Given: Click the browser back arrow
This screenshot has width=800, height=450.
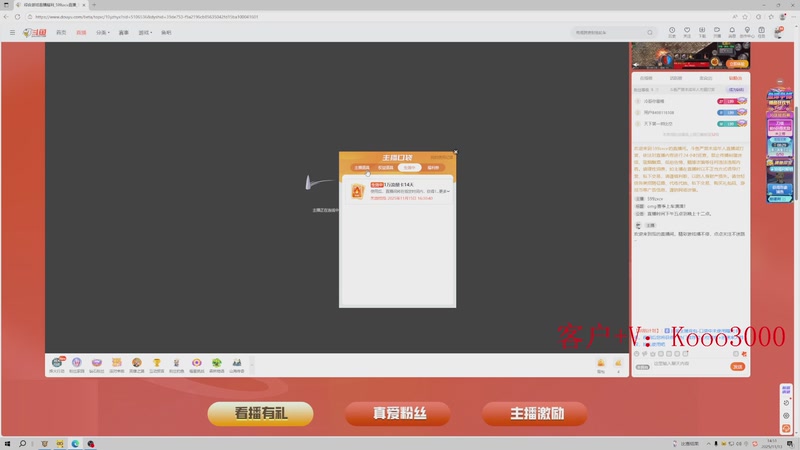Looking at the screenshot, I should pos(6,17).
